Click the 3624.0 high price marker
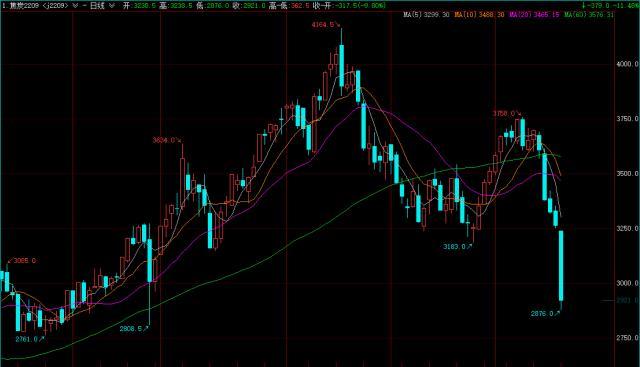Screen dimensions: 640x367 (167, 140)
